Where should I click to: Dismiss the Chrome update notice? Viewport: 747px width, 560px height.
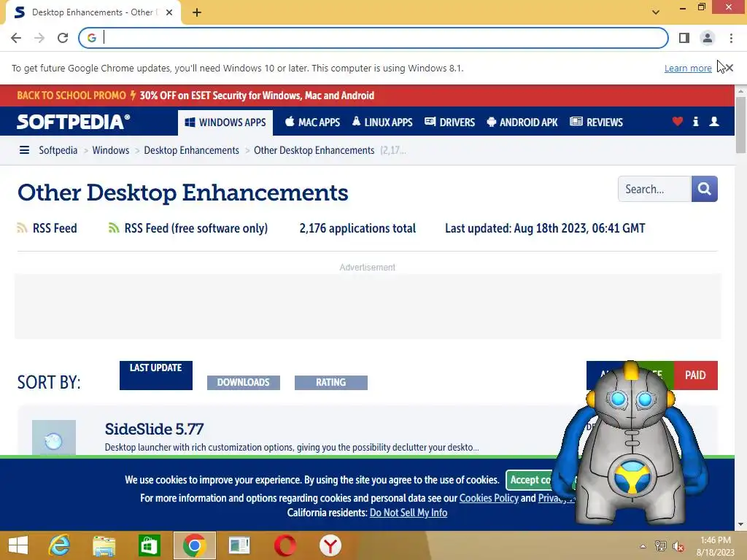pyautogui.click(x=729, y=68)
